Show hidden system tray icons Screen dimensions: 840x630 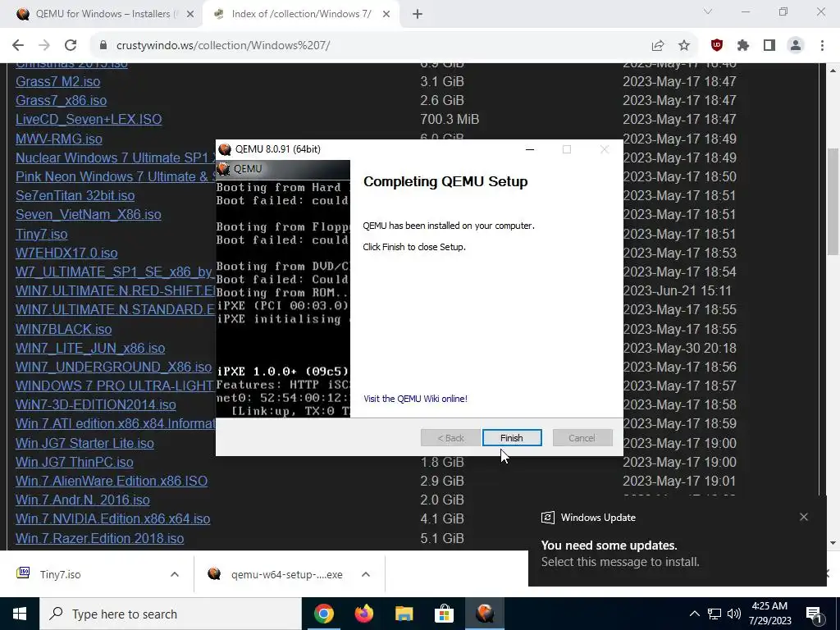point(694,614)
